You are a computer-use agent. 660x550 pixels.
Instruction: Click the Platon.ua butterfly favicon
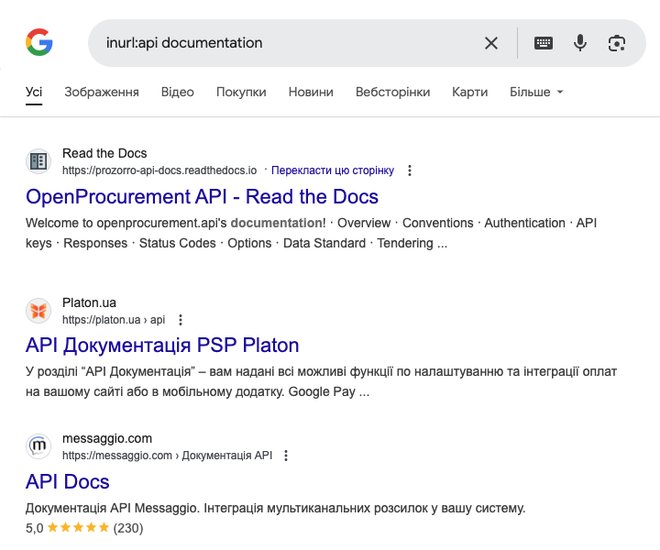click(38, 311)
